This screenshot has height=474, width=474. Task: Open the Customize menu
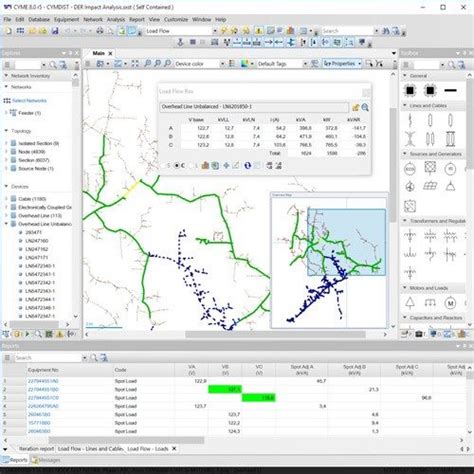(176, 20)
